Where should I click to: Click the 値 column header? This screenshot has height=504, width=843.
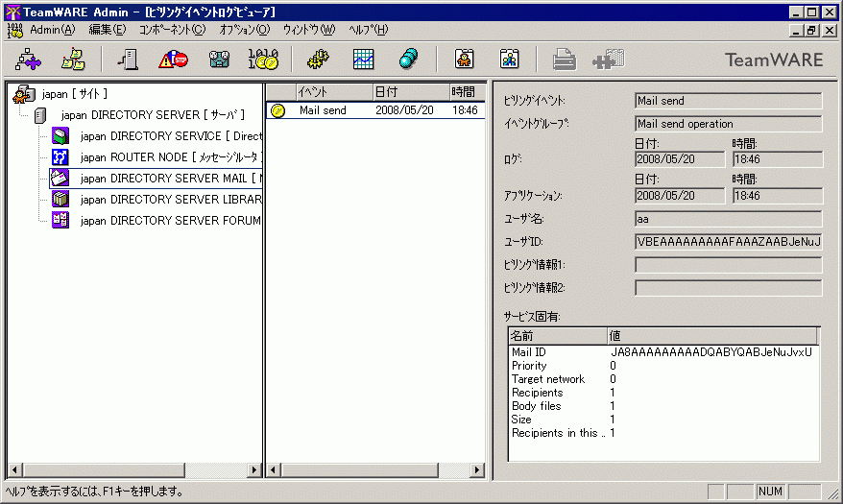[711, 336]
